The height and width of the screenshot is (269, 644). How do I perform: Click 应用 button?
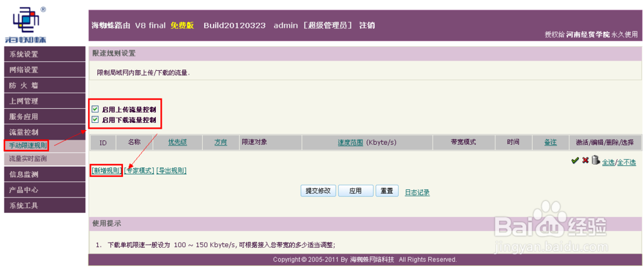click(355, 191)
